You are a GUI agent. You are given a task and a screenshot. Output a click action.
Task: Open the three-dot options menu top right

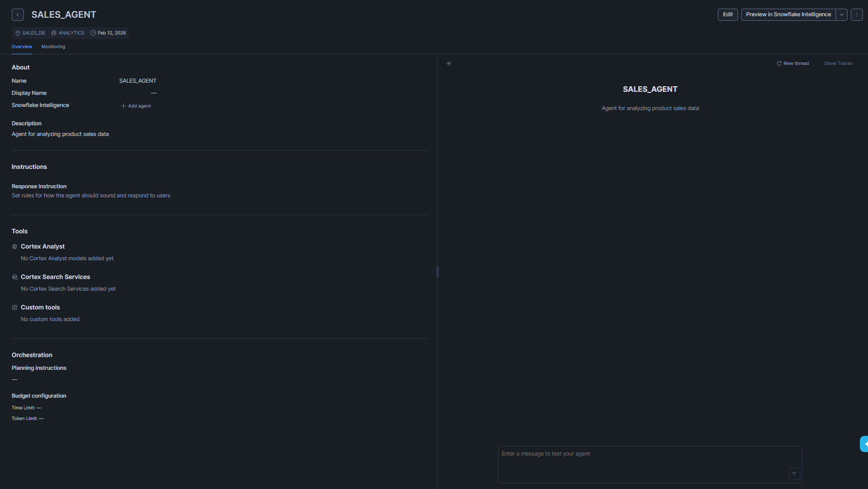(857, 14)
